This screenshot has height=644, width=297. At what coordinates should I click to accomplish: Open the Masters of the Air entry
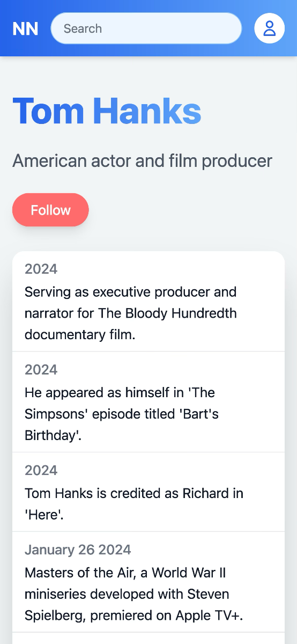click(x=148, y=582)
